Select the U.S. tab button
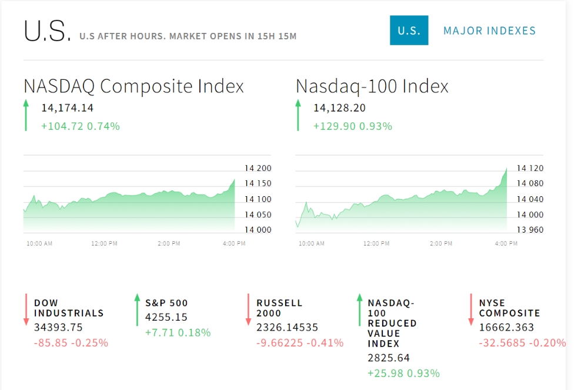The height and width of the screenshot is (390, 588). click(409, 31)
